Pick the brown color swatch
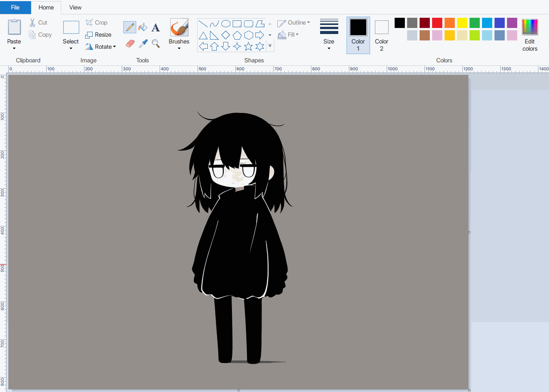This screenshot has width=549, height=392. pos(425,35)
